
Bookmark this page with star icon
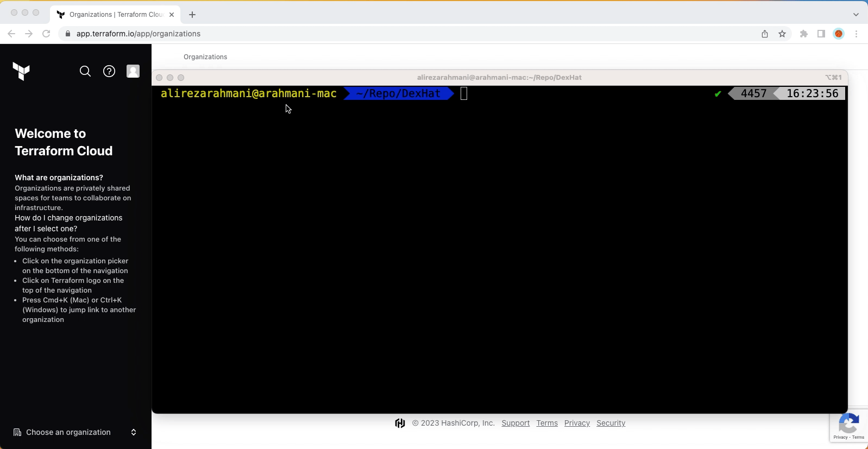pyautogui.click(x=782, y=34)
